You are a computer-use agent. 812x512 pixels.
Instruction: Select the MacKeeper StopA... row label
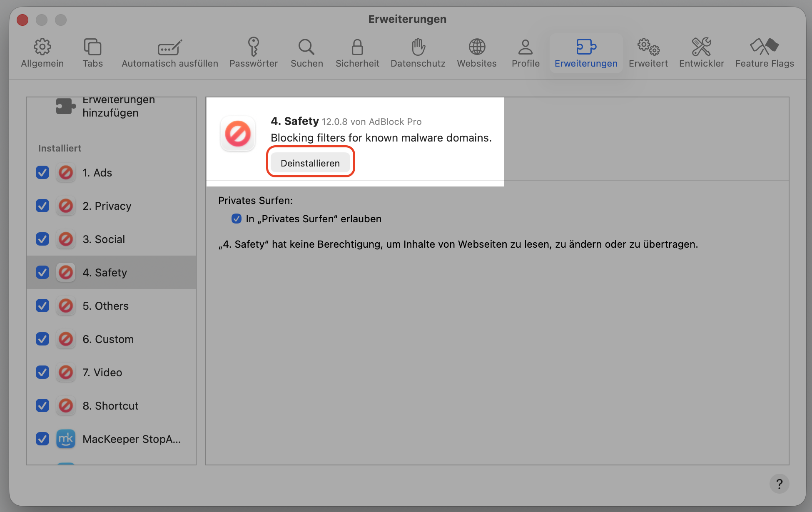point(132,439)
